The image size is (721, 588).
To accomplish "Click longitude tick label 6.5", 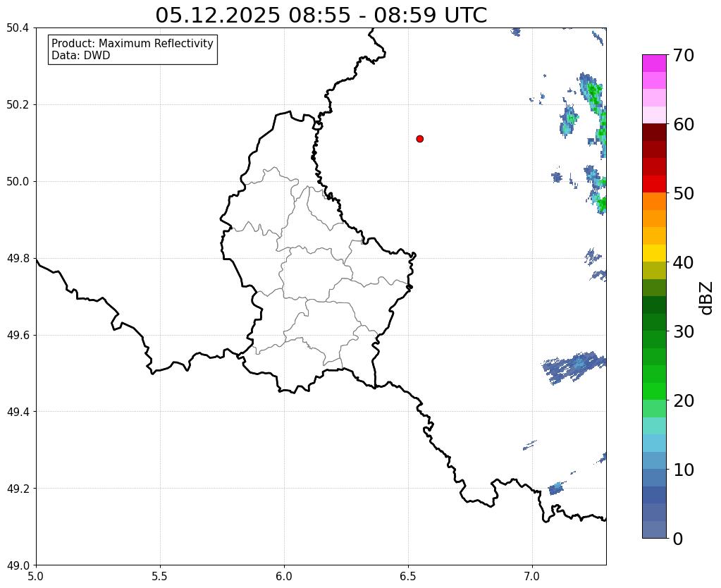I will 408,576.
